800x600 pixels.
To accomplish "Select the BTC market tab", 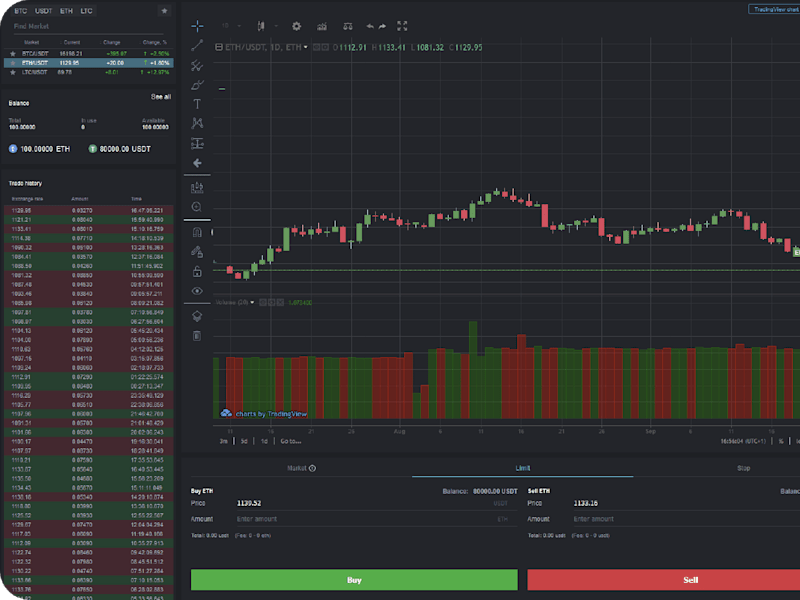I will 20,11.
